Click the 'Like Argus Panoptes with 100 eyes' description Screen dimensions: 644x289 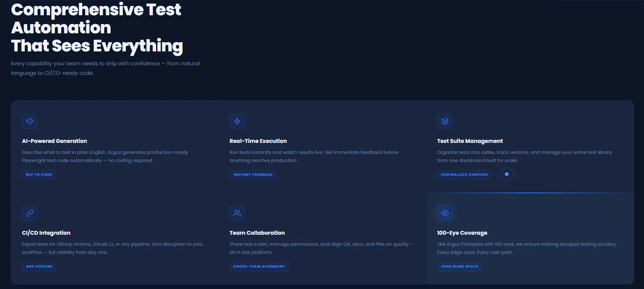pyautogui.click(x=527, y=248)
